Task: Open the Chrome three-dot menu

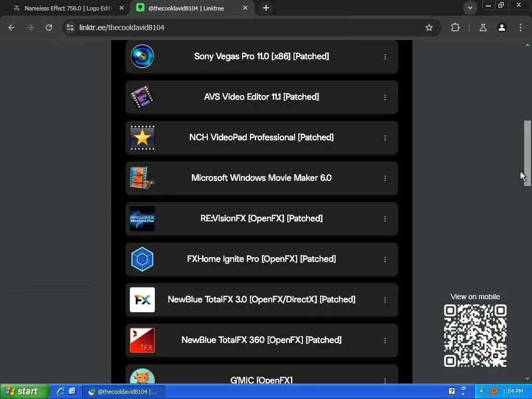Action: pyautogui.click(x=521, y=28)
